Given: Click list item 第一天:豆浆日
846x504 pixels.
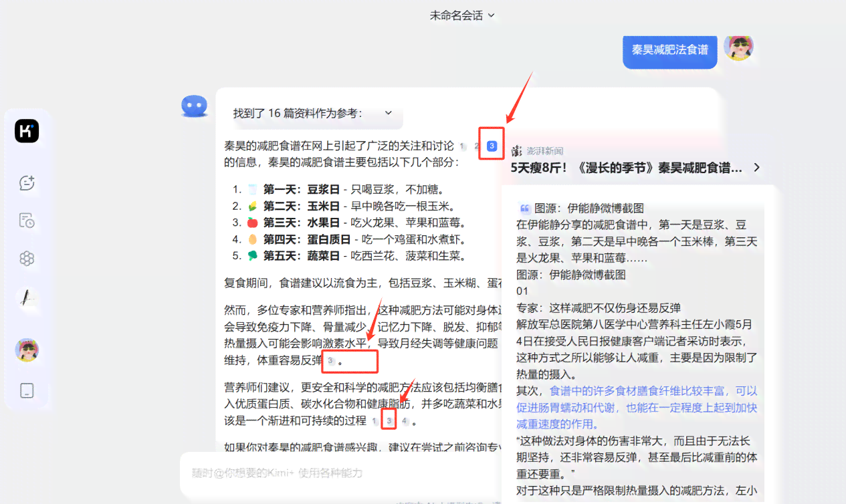Looking at the screenshot, I should pos(344,189).
